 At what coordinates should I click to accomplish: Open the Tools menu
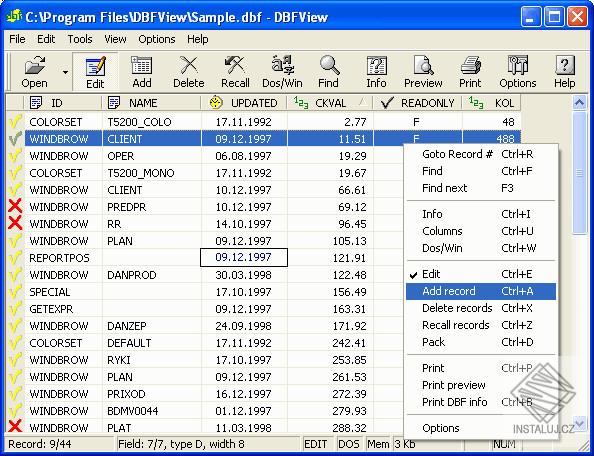coord(80,39)
